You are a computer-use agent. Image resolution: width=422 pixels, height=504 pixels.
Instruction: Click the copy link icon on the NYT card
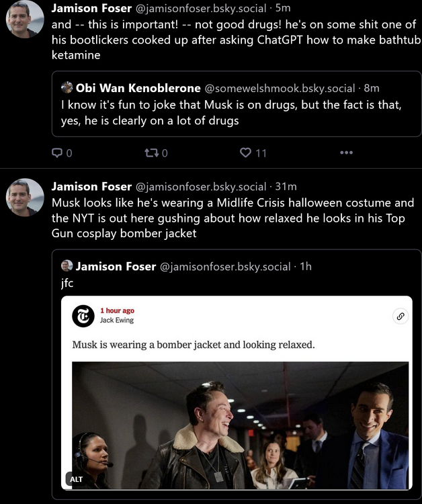400,316
